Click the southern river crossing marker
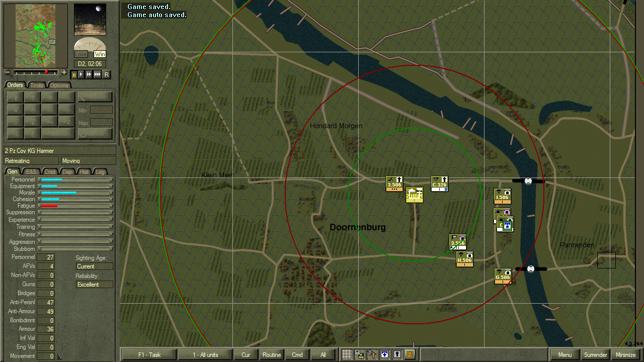 [x=531, y=269]
